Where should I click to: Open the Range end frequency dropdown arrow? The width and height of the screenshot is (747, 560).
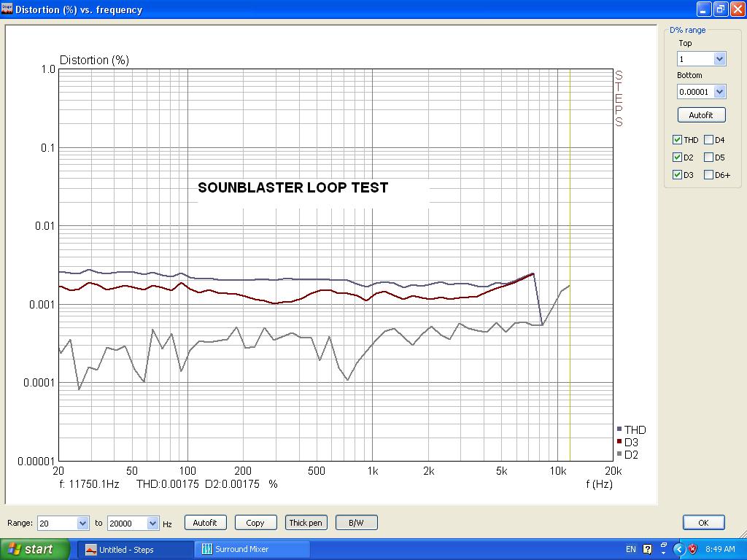point(152,523)
